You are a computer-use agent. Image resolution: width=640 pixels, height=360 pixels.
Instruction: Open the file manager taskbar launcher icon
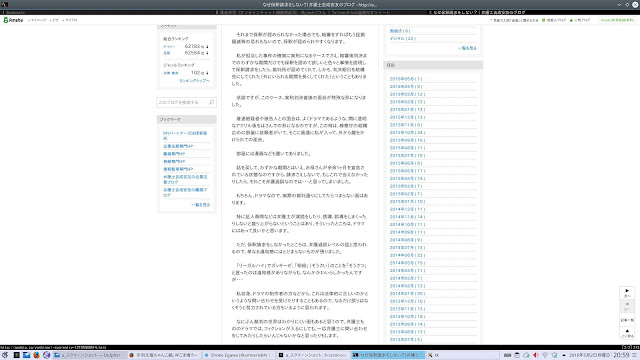pyautogui.click(x=27, y=355)
